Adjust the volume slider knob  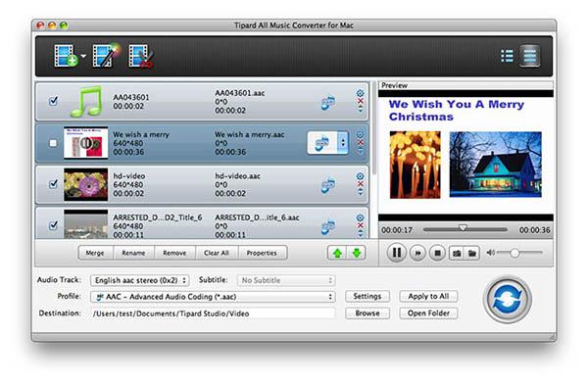[514, 253]
